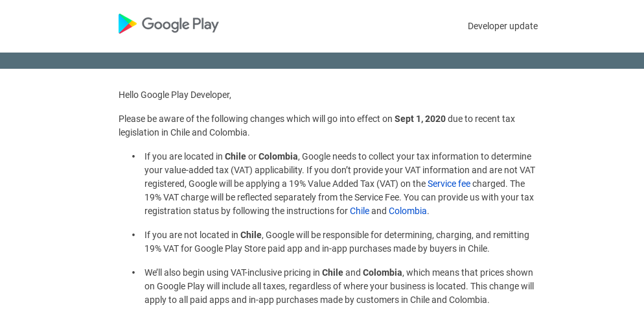
Task: Click the 'Please be aware' intro sentence
Action: 317,125
